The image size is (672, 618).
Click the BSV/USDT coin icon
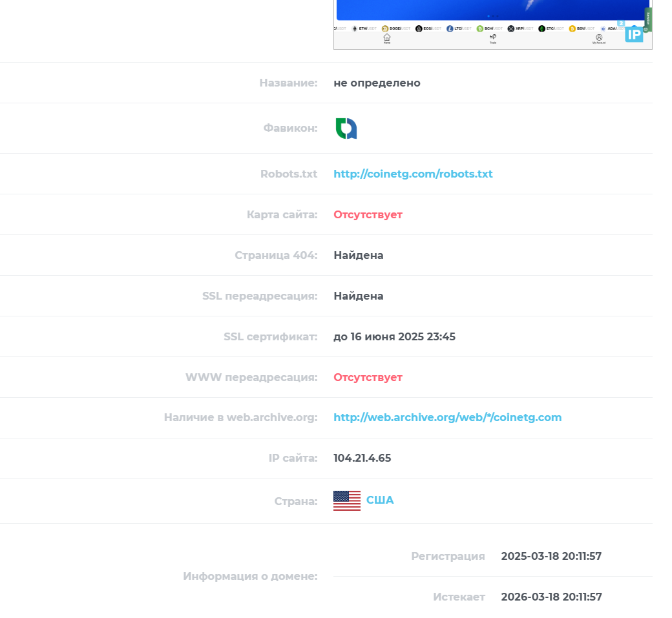click(x=572, y=28)
